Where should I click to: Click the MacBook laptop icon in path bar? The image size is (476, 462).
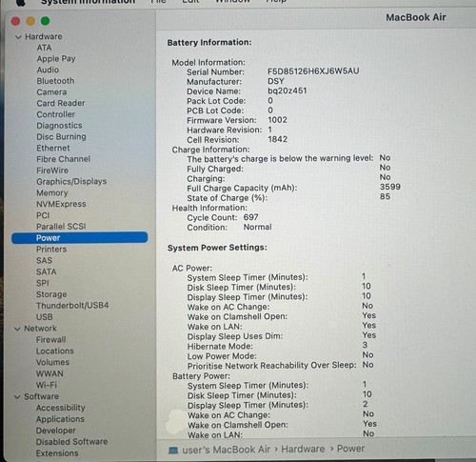173,451
